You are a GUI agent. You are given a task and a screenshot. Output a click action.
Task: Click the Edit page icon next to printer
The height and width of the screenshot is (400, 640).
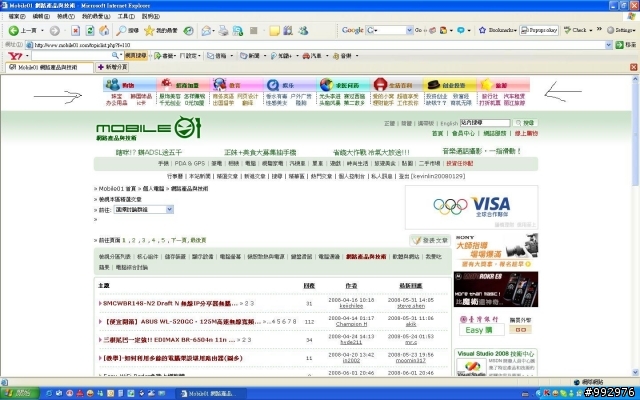tap(238, 31)
